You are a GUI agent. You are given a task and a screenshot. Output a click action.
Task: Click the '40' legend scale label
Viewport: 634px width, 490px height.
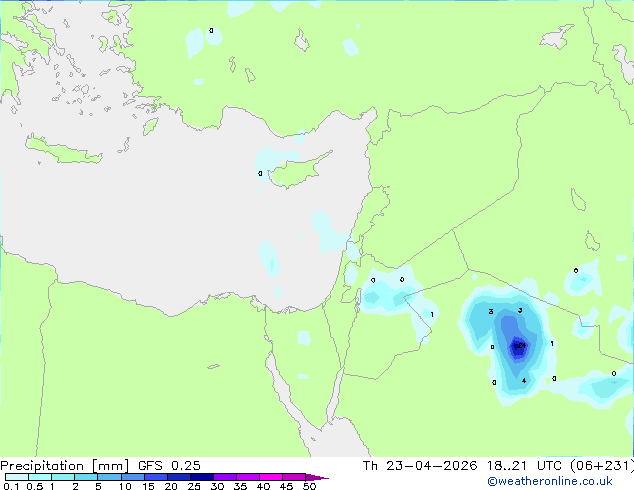pyautogui.click(x=263, y=486)
